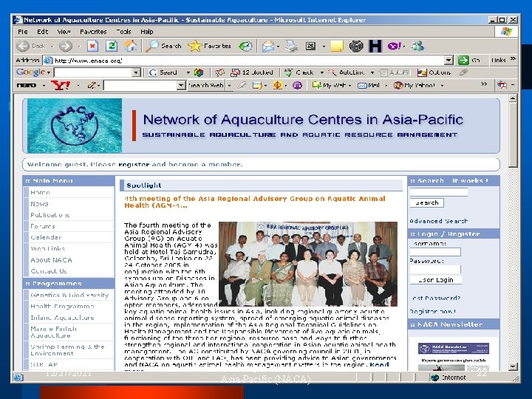Click the Forward arrow button
This screenshot has width=532, height=399.
[66, 46]
